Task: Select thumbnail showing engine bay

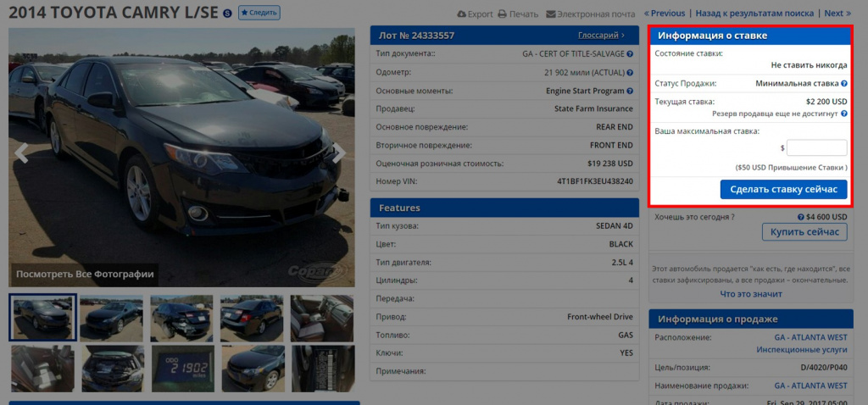Action: pos(113,369)
